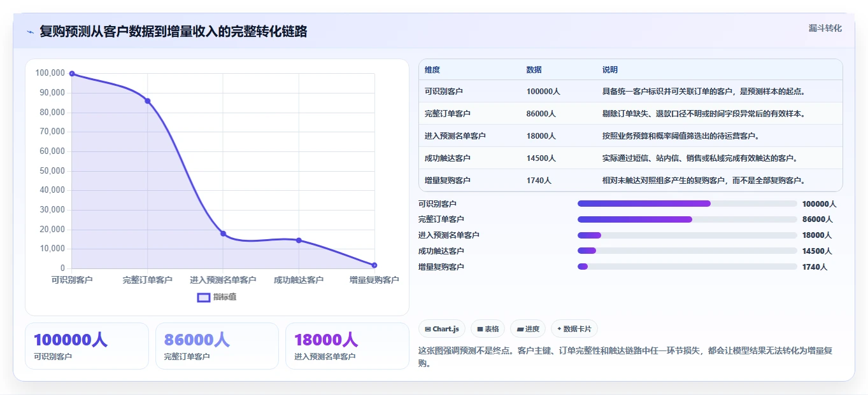
Task: Toggle the 指标值 legend swatch
Action: click(x=204, y=297)
